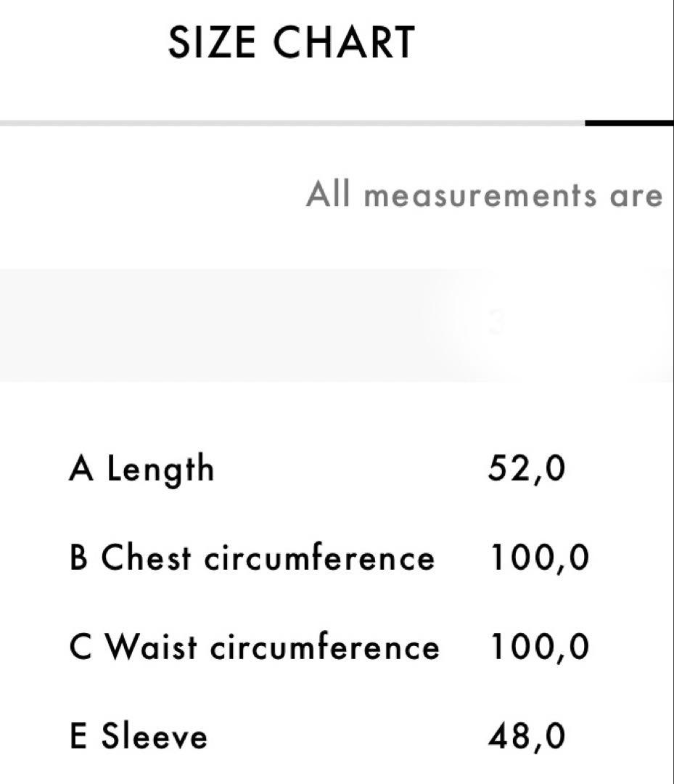Click the letter B measurement marker
Viewport: 674px width, 784px height.
78,558
